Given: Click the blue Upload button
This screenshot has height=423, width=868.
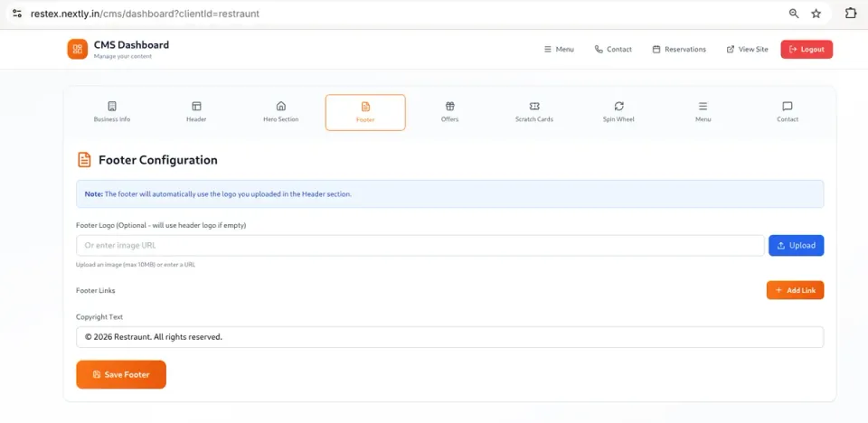Looking at the screenshot, I should [796, 245].
